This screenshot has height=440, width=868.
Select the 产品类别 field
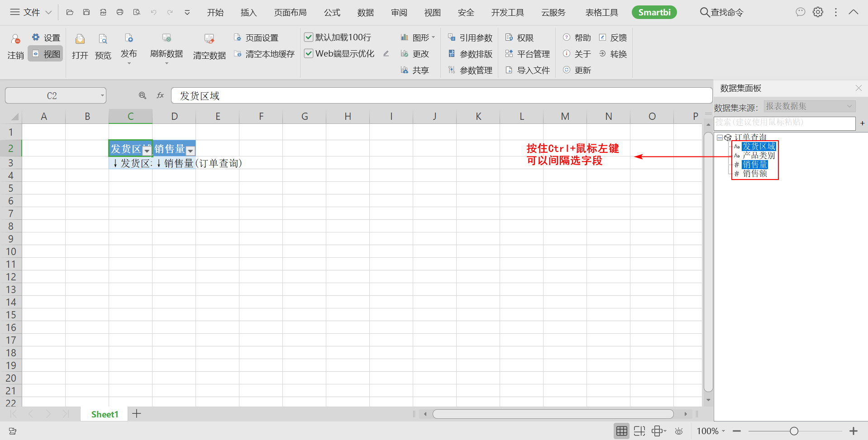coord(758,156)
